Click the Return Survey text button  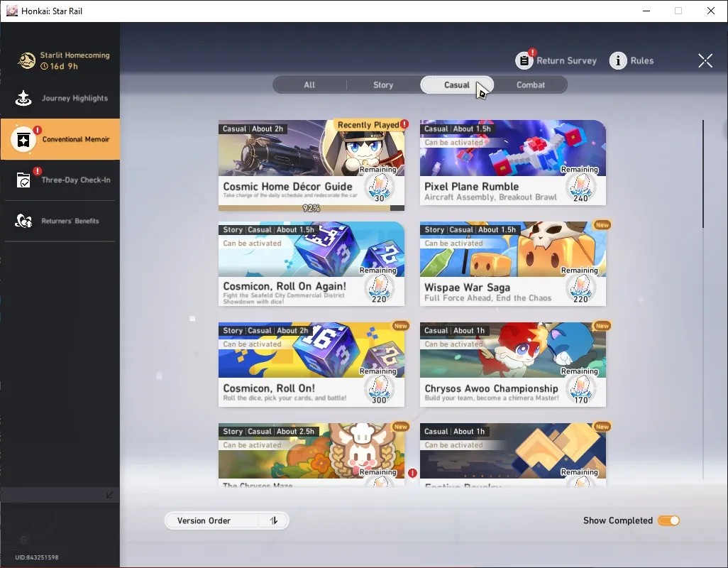pos(566,61)
